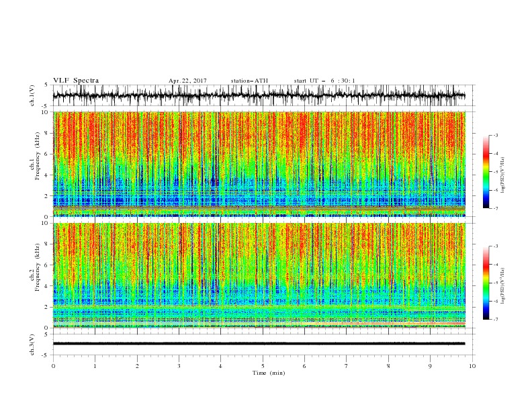Click the time axis tick label '7'
This screenshot has height=411, width=532.
tap(347, 366)
